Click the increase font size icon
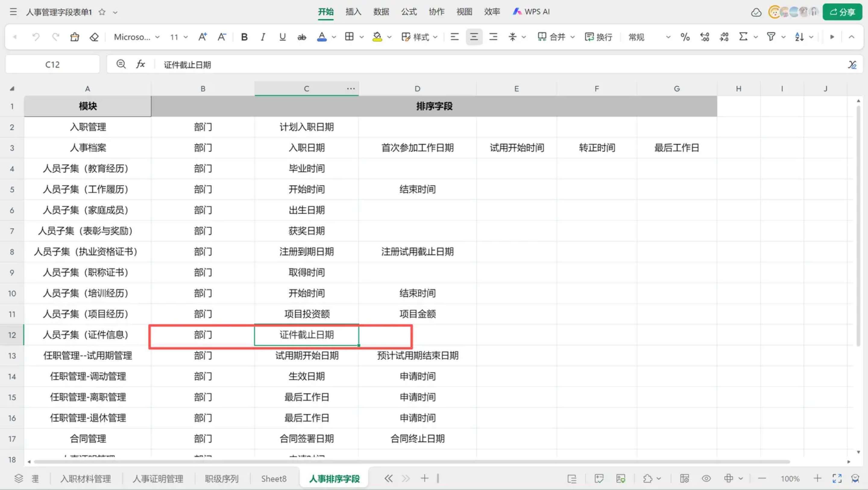Screen dimensions: 868x490 (x=202, y=37)
